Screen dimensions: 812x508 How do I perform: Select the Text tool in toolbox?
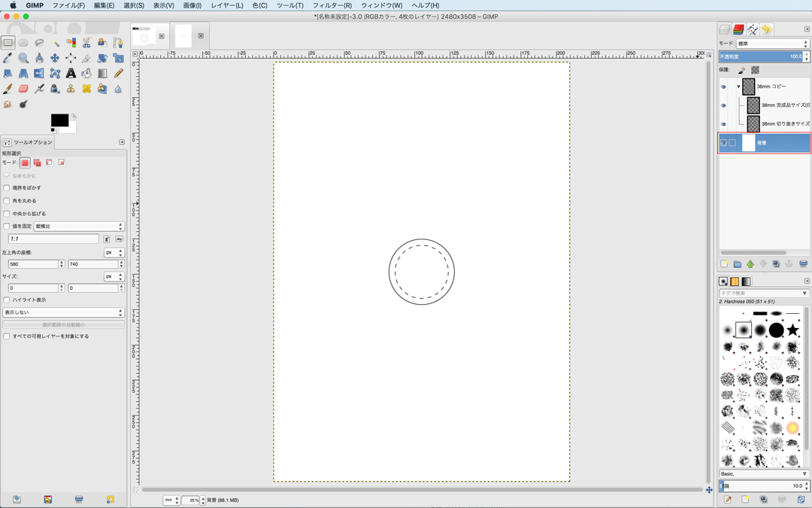point(71,73)
